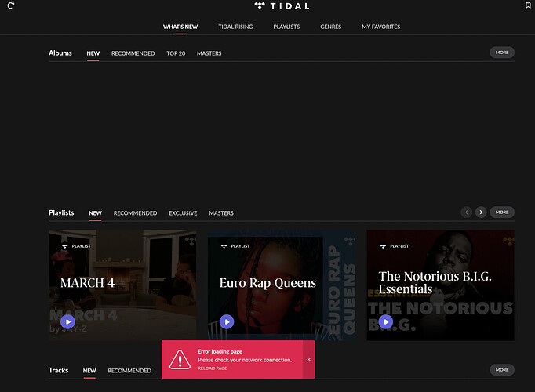This screenshot has width=535, height=392.
Task: Go to previous playlists with left chevron
Action: point(466,212)
